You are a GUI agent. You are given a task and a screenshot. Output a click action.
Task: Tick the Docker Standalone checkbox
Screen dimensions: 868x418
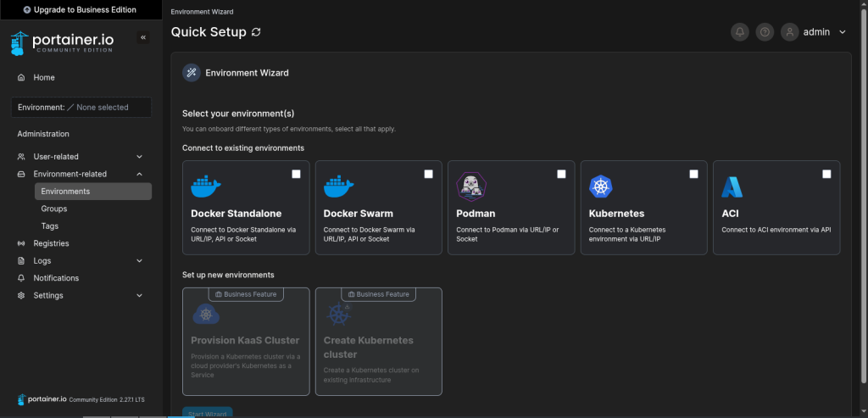[296, 174]
